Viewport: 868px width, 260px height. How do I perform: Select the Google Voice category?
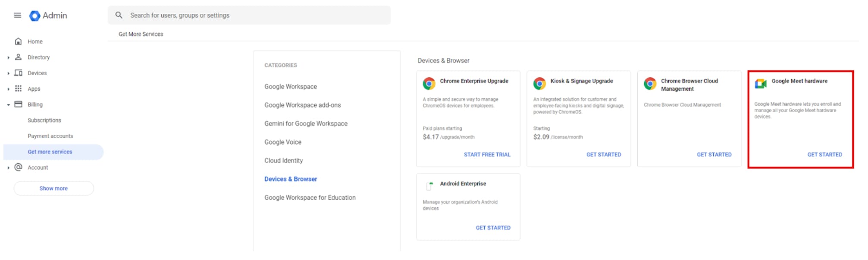[x=283, y=142]
